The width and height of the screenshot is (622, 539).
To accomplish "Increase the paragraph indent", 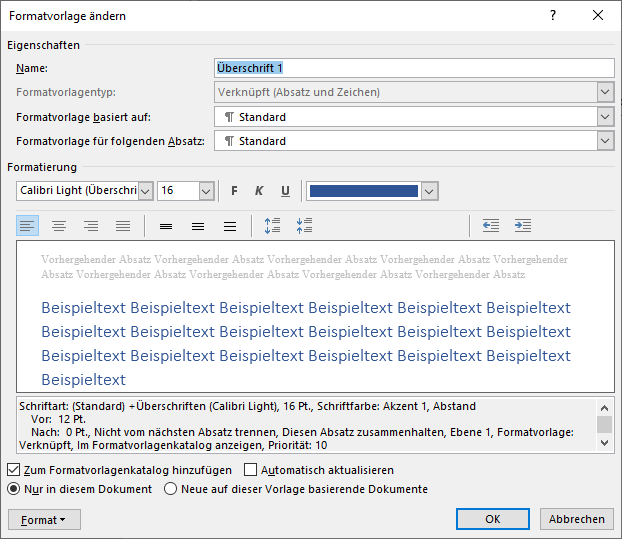I will click(x=523, y=226).
